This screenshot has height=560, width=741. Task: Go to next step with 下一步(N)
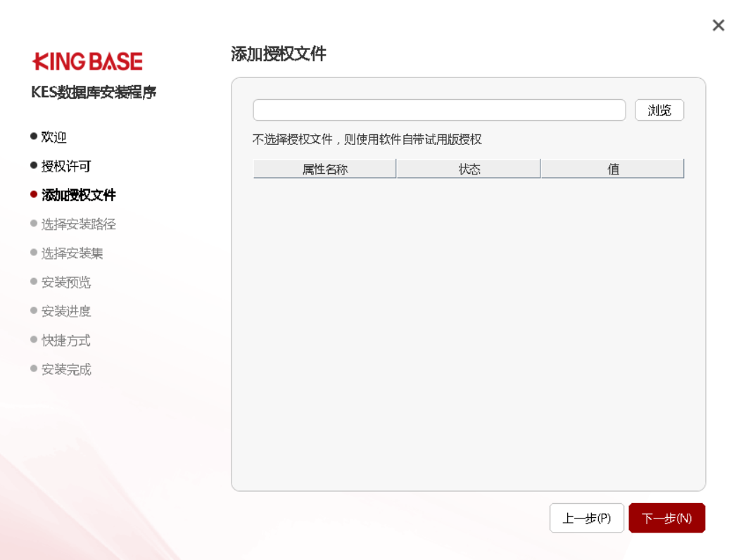pyautogui.click(x=666, y=518)
